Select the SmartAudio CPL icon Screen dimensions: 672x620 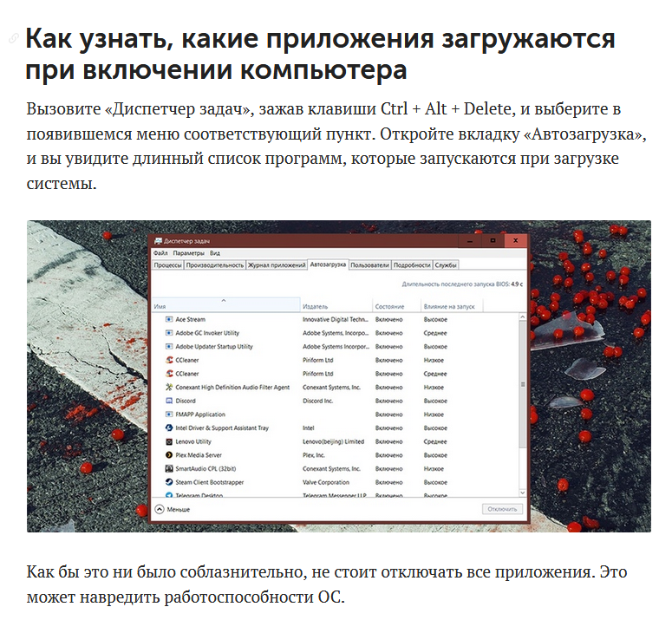(x=168, y=468)
